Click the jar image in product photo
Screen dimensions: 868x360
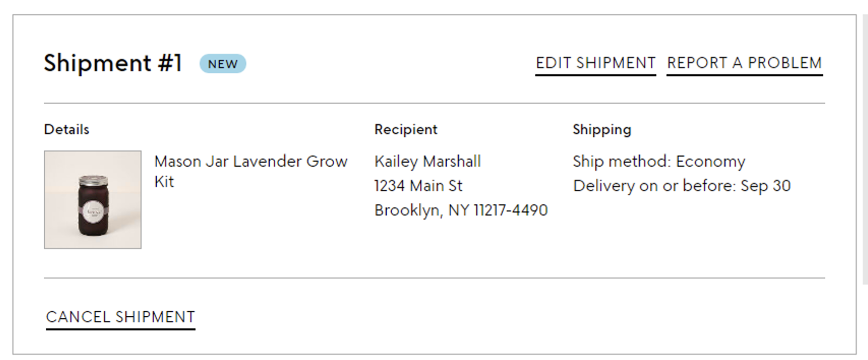point(93,205)
